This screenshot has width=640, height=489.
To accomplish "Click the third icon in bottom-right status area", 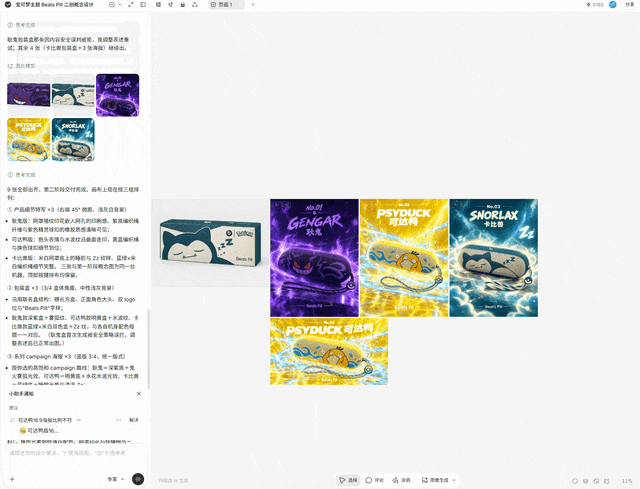I will [x=596, y=481].
